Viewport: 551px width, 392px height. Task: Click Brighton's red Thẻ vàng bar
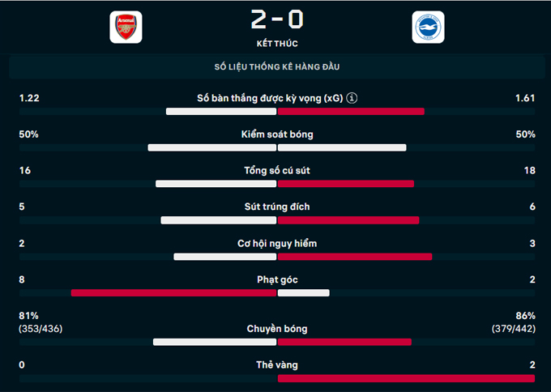[x=406, y=378]
